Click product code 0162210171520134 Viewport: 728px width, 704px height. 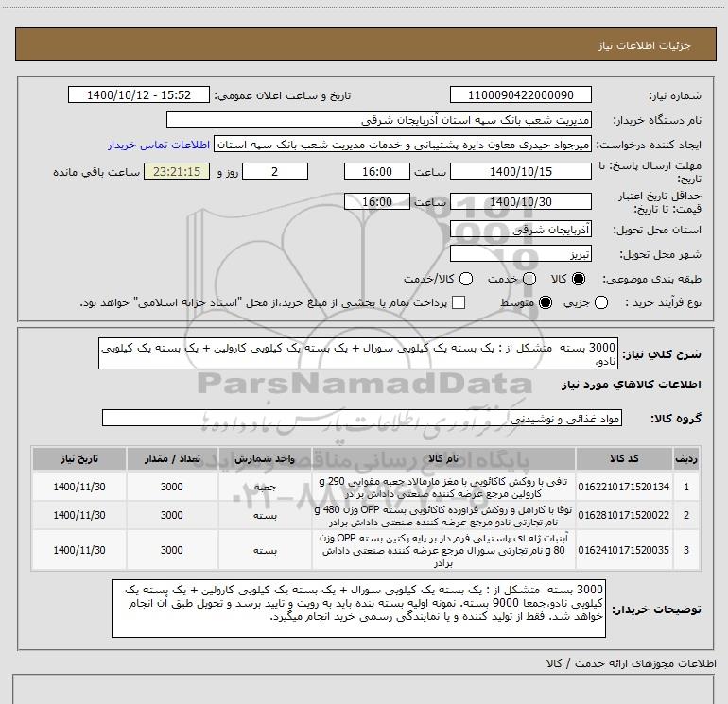624,487
